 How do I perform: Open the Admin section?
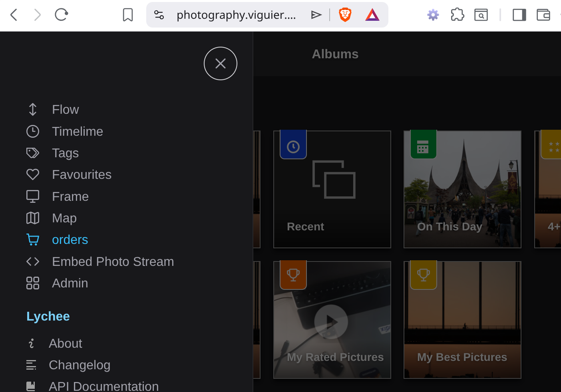click(70, 283)
